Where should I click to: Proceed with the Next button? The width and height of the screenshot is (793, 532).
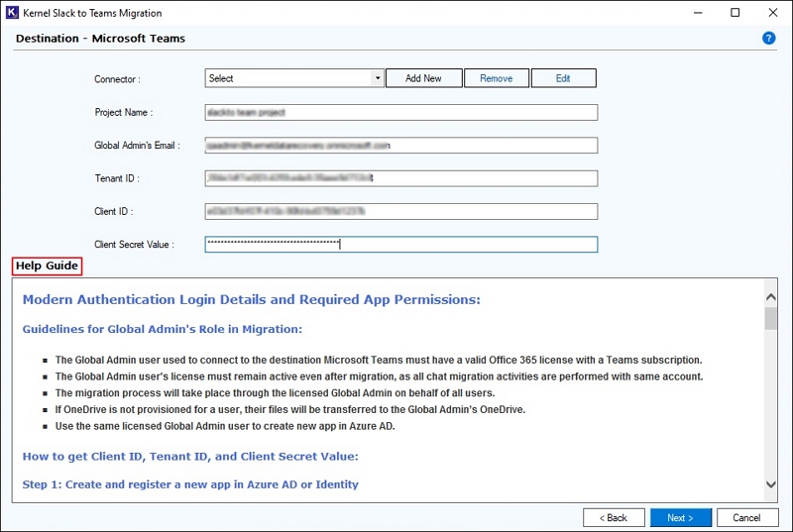tap(680, 518)
